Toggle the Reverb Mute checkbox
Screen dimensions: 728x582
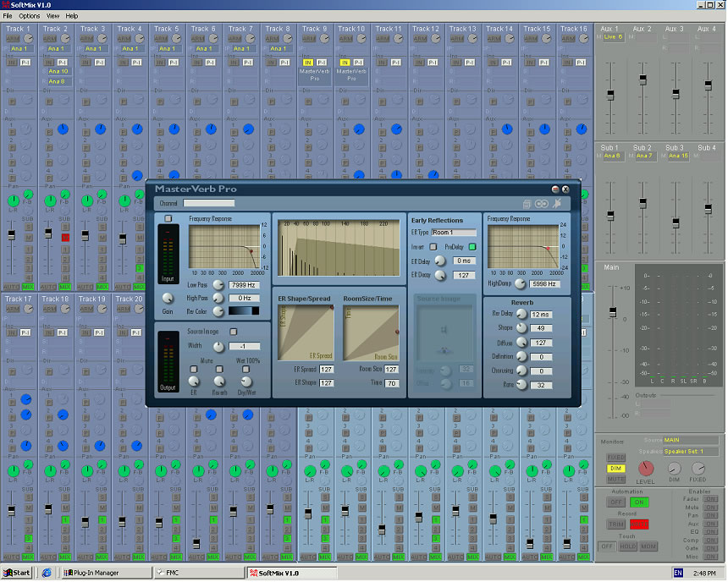(x=219, y=370)
